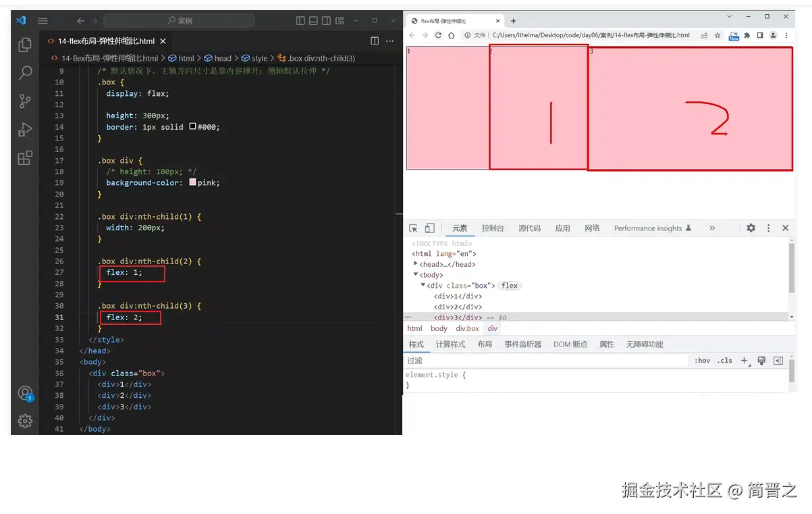Open the 网络 panel in DevTools
This screenshot has height=514, width=812.
[x=592, y=228]
